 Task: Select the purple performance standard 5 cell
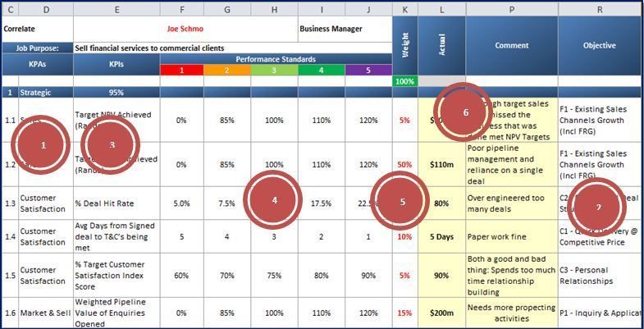tap(368, 71)
